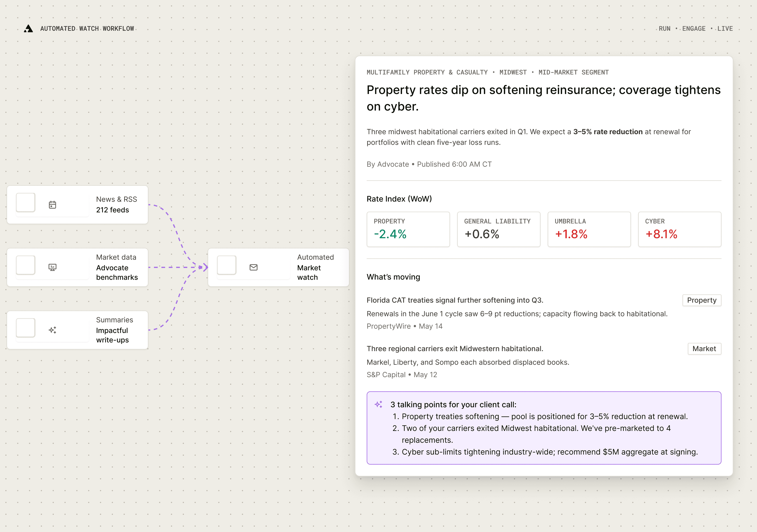
Task: Select the RUN item in top right
Action: point(664,29)
